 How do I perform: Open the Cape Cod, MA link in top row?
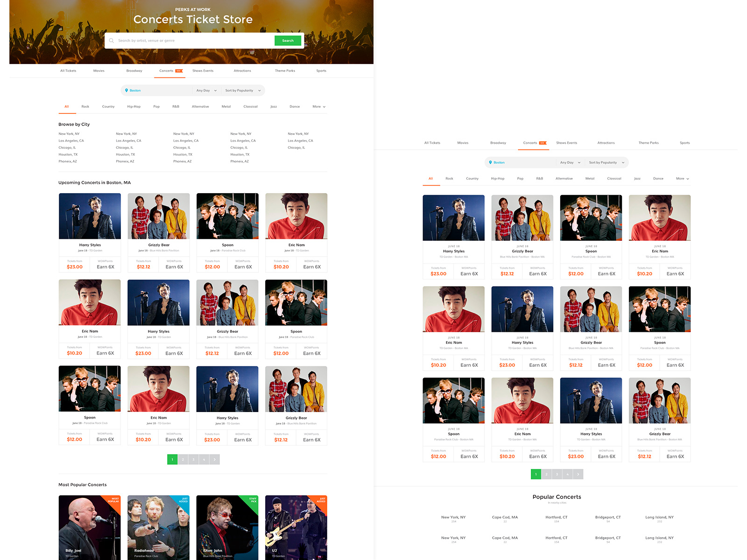point(505,517)
